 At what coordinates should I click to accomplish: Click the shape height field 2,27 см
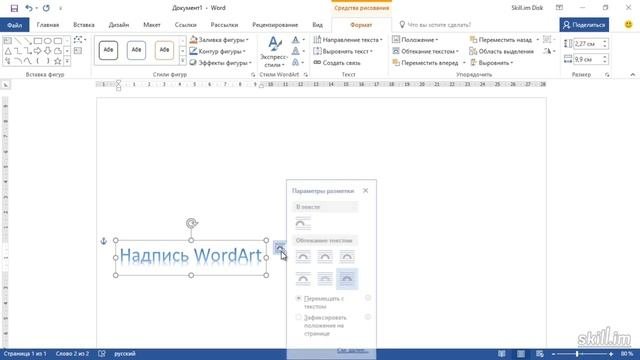tap(588, 44)
